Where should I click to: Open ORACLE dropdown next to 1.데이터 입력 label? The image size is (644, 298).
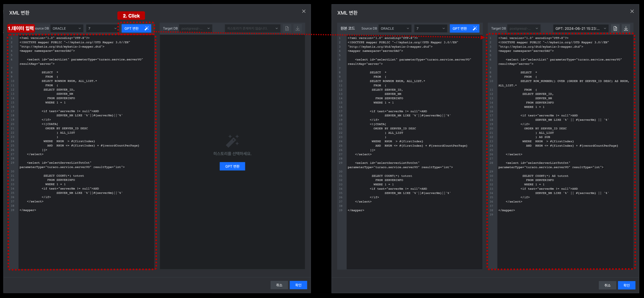pyautogui.click(x=67, y=29)
